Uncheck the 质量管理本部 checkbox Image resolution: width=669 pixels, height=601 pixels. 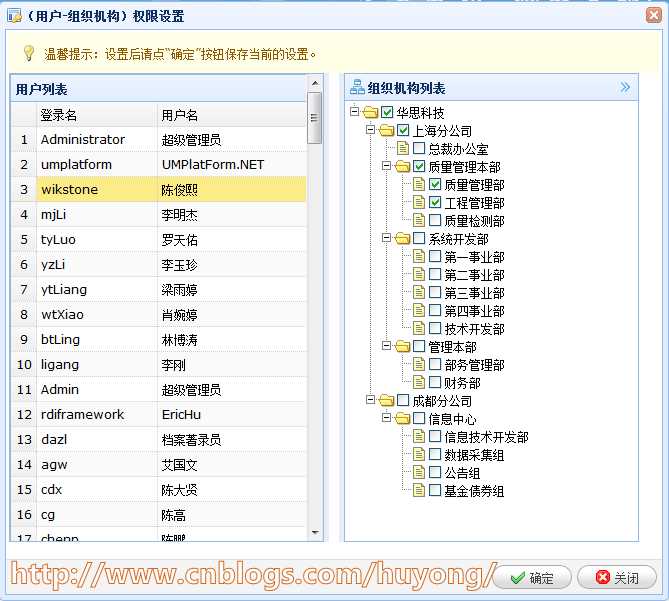point(419,166)
